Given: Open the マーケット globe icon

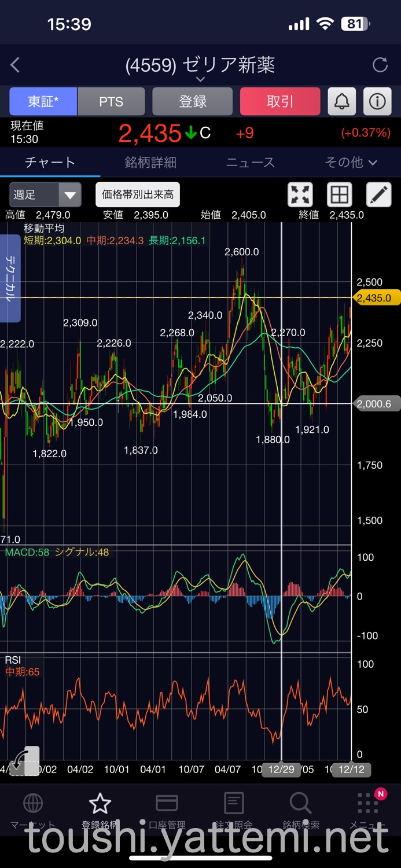Looking at the screenshot, I should (x=33, y=804).
